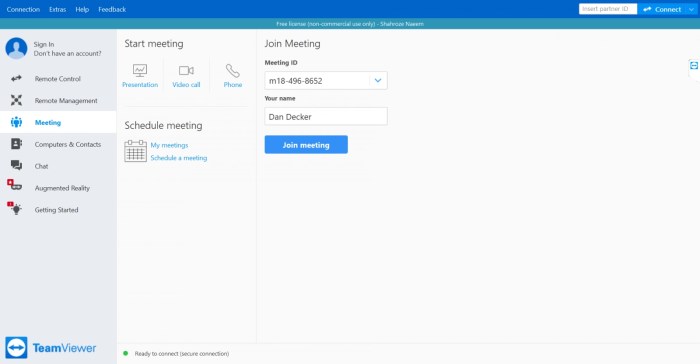
Task: Click the Meeting people icon in sidebar
Action: pos(17,122)
